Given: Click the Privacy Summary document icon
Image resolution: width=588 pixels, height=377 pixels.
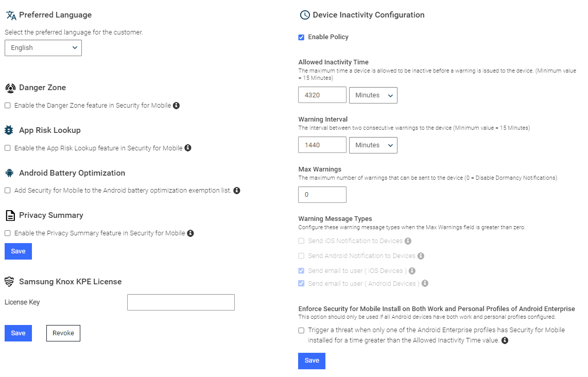Looking at the screenshot, I should click(x=10, y=215).
